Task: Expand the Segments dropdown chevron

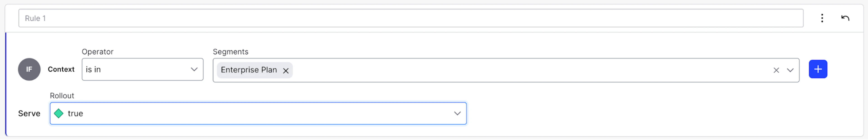Action: tap(791, 70)
